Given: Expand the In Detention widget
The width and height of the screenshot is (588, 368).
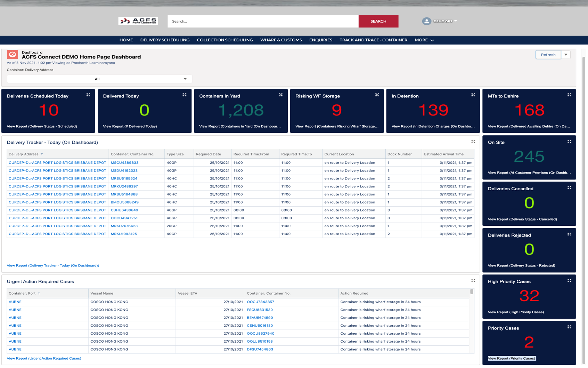Looking at the screenshot, I should click(473, 95).
